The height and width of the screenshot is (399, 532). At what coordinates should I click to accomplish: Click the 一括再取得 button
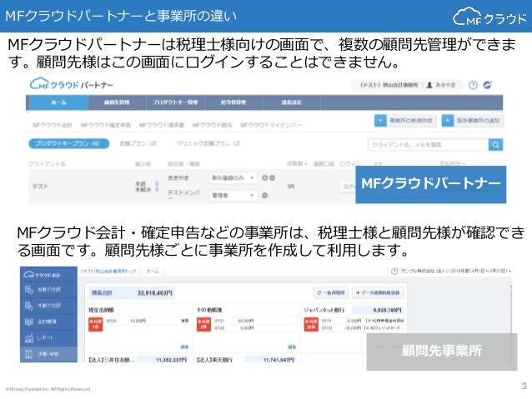330,292
